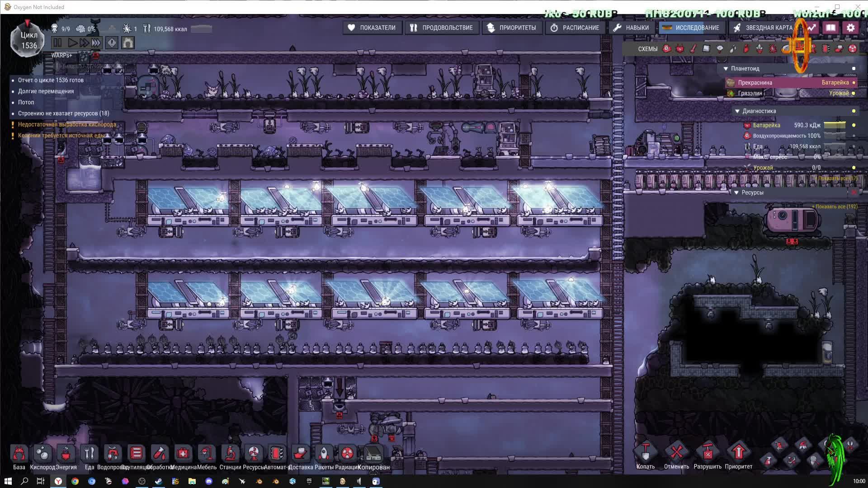Viewport: 868px width, 488px height.
Task: Collapse the Ресурсы section
Action: [736, 192]
